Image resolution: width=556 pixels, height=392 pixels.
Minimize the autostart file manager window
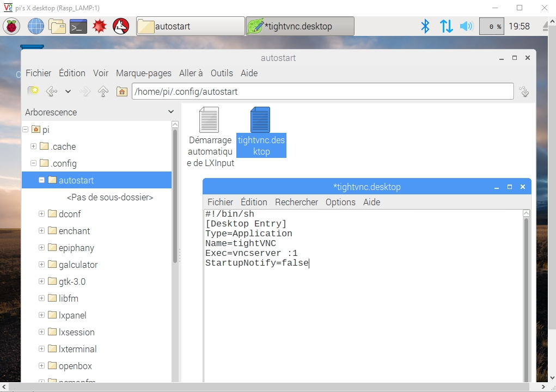click(x=502, y=58)
